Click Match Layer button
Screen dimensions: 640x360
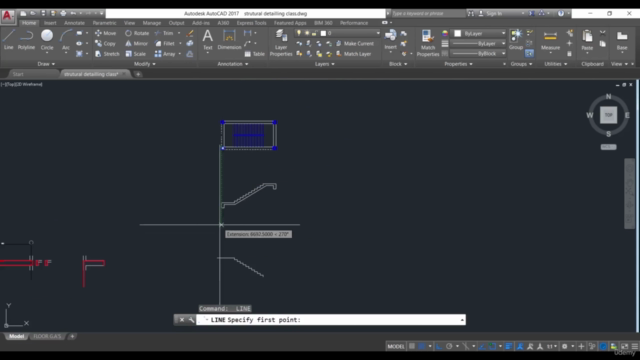pos(353,54)
